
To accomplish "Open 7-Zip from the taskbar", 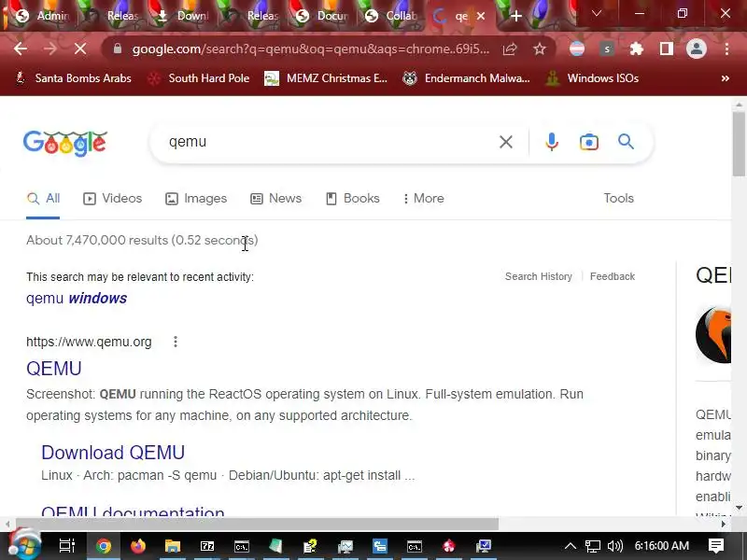I will 207,546.
